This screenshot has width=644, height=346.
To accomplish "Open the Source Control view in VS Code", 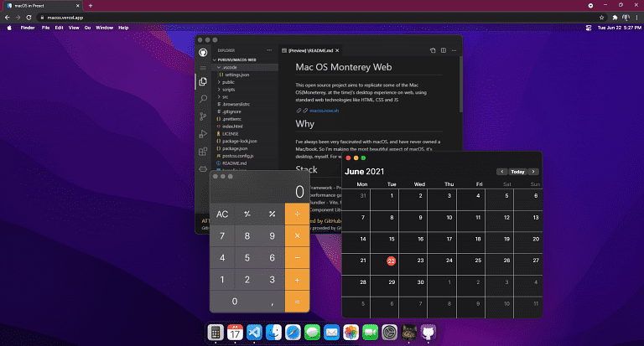I will 203,116.
